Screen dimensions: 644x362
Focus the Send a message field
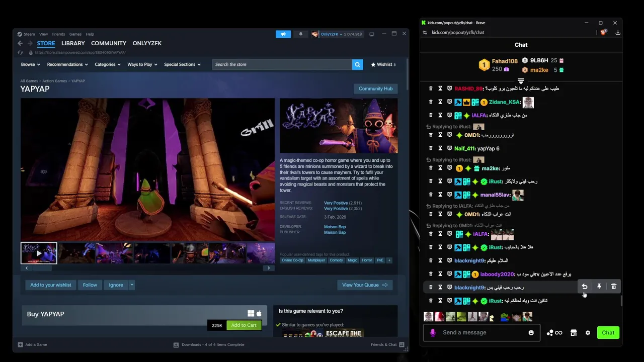[x=482, y=333]
